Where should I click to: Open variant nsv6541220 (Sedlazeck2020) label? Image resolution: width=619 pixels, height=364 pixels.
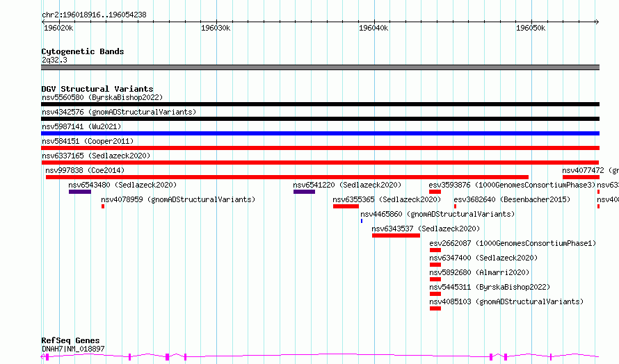tap(347, 185)
